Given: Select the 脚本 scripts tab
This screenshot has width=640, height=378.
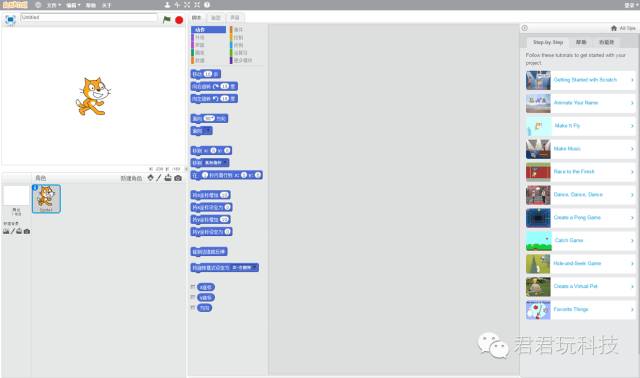Looking at the screenshot, I should click(196, 18).
